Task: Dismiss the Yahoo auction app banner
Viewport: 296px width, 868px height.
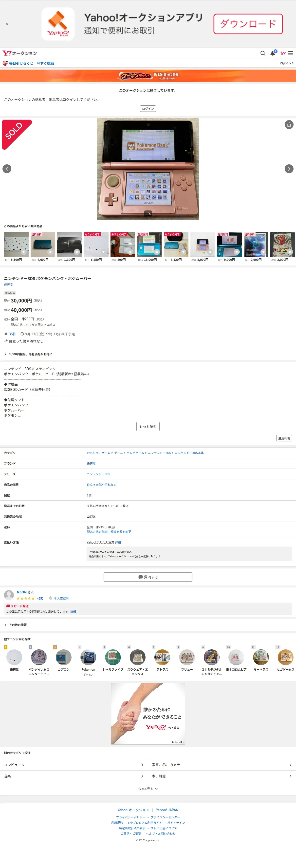Action: pyautogui.click(x=7, y=24)
